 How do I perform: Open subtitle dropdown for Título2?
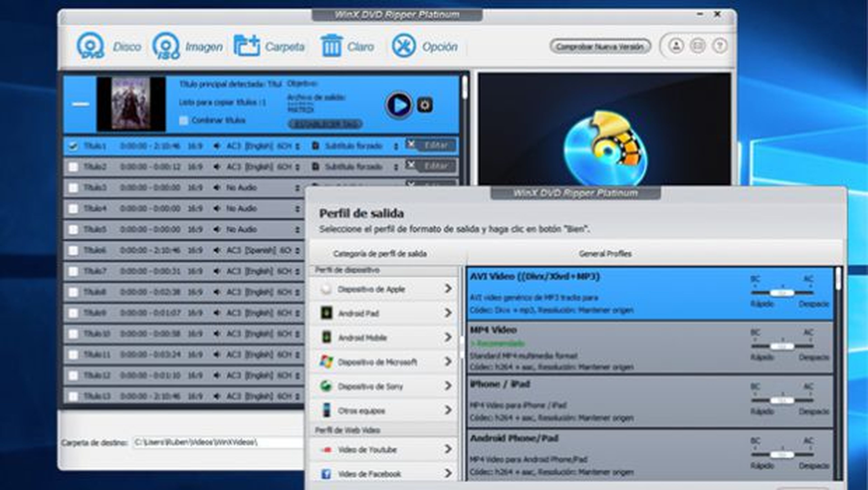(396, 167)
